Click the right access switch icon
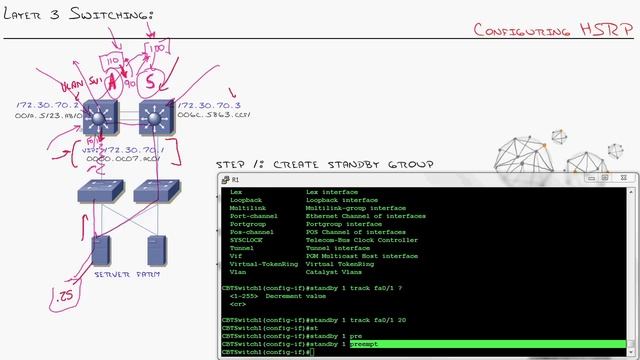This screenshot has width=640, height=360. (x=157, y=191)
